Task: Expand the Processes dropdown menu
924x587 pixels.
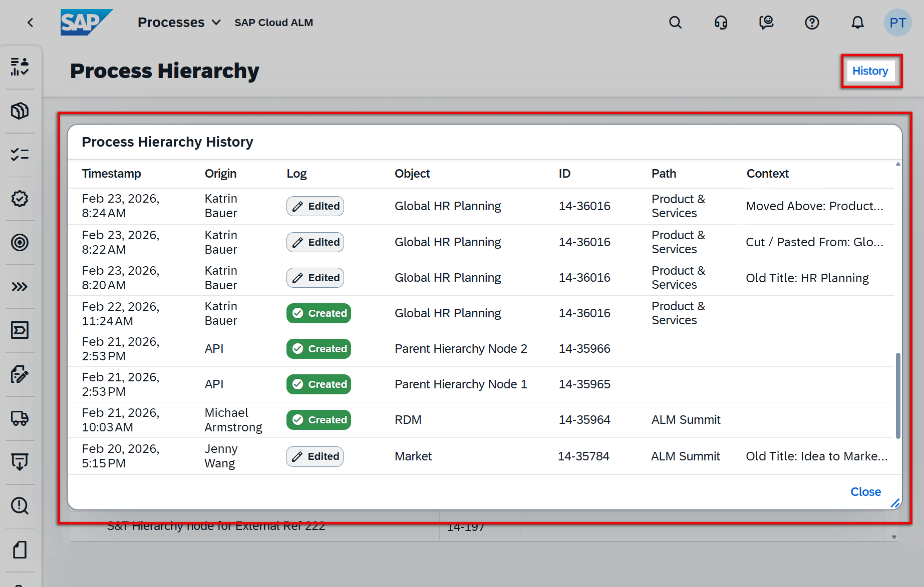Action: 179,23
